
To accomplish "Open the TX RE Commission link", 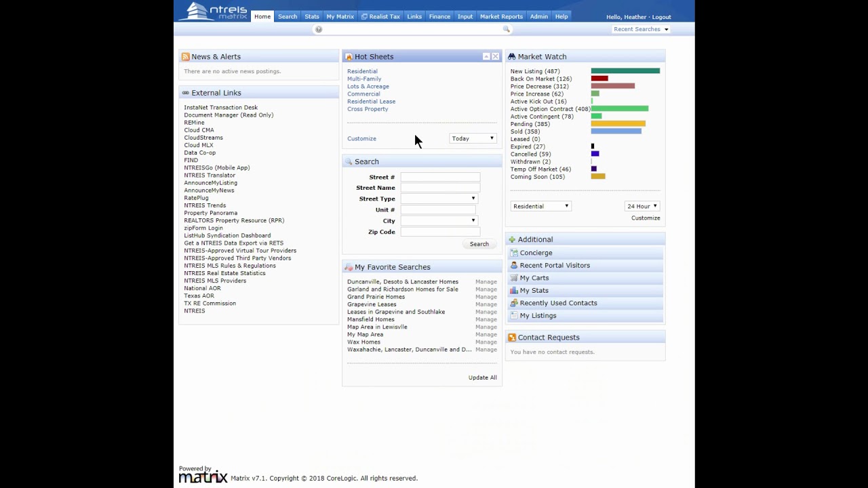I will [x=210, y=303].
